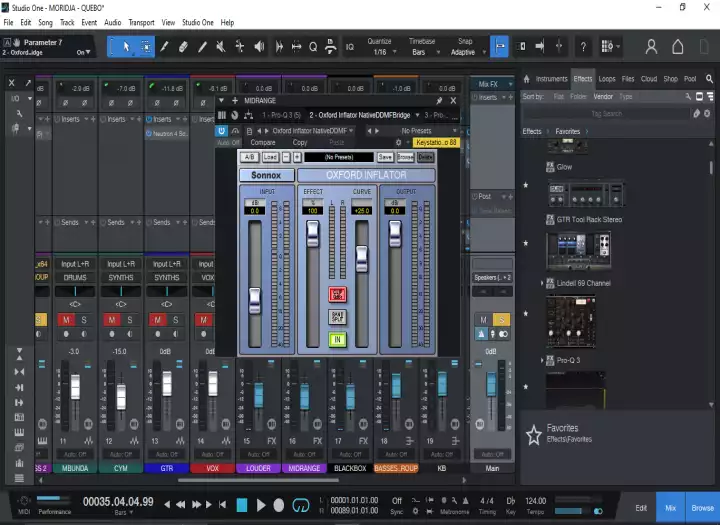The width and height of the screenshot is (720, 525).
Task: Click the Save button in Inflator
Action: pos(385,157)
